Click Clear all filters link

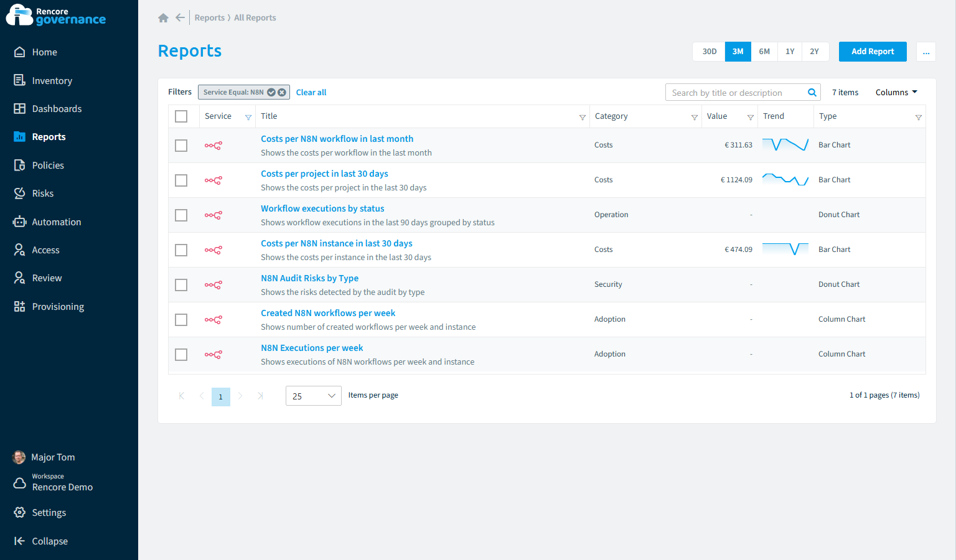[311, 92]
